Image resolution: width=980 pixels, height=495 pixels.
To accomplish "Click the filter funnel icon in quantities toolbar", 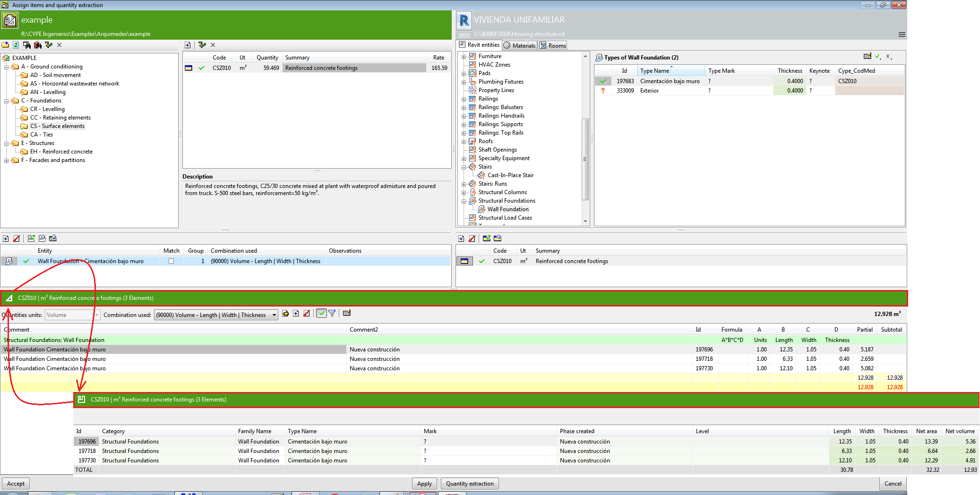I will pos(332,313).
